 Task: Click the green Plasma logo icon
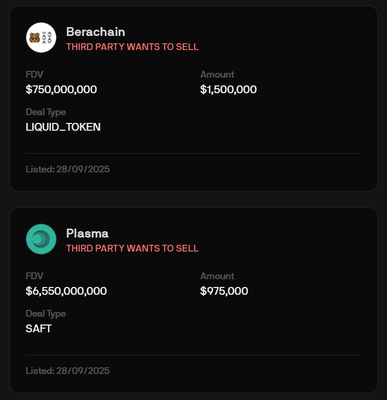[41, 239]
